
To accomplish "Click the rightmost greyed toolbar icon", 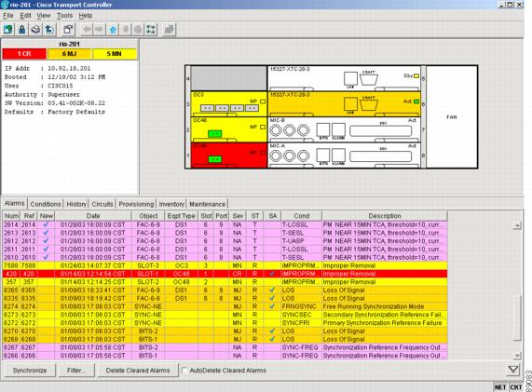I will pos(169,30).
